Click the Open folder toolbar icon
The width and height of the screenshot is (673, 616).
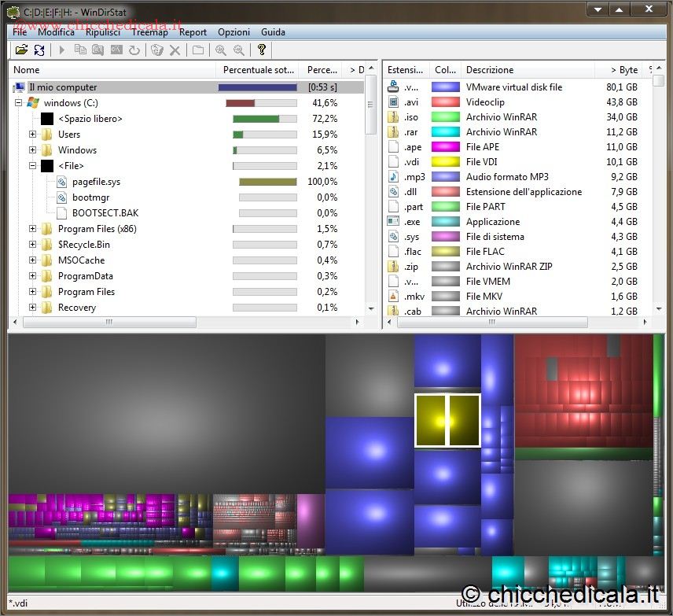(x=21, y=50)
